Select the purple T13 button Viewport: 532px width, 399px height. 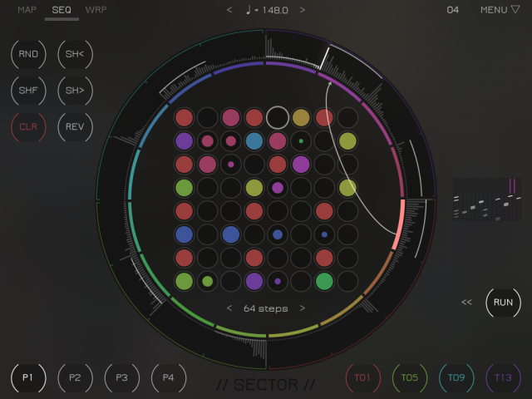click(x=503, y=377)
